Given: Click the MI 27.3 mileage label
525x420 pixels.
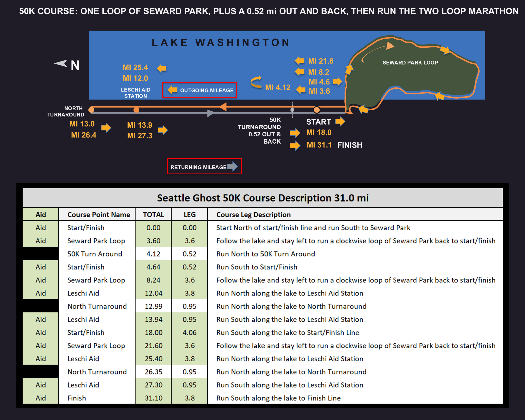Looking at the screenshot, I should [140, 136].
